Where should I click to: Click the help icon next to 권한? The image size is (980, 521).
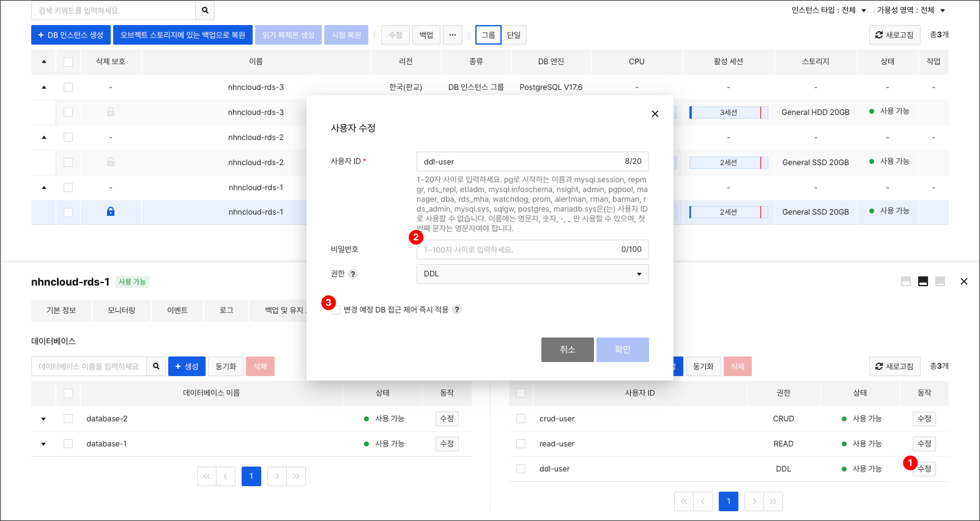click(353, 274)
